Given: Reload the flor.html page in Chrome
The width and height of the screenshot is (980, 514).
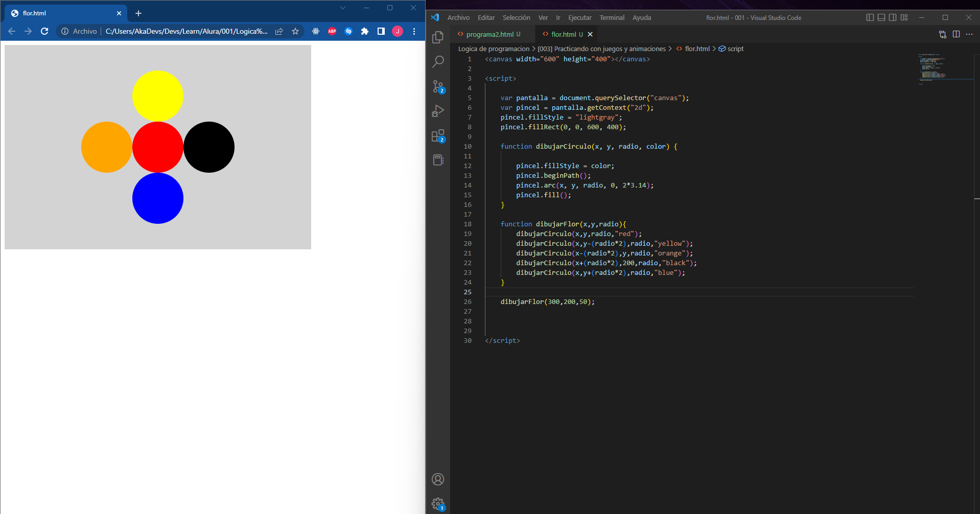Looking at the screenshot, I should click(44, 31).
